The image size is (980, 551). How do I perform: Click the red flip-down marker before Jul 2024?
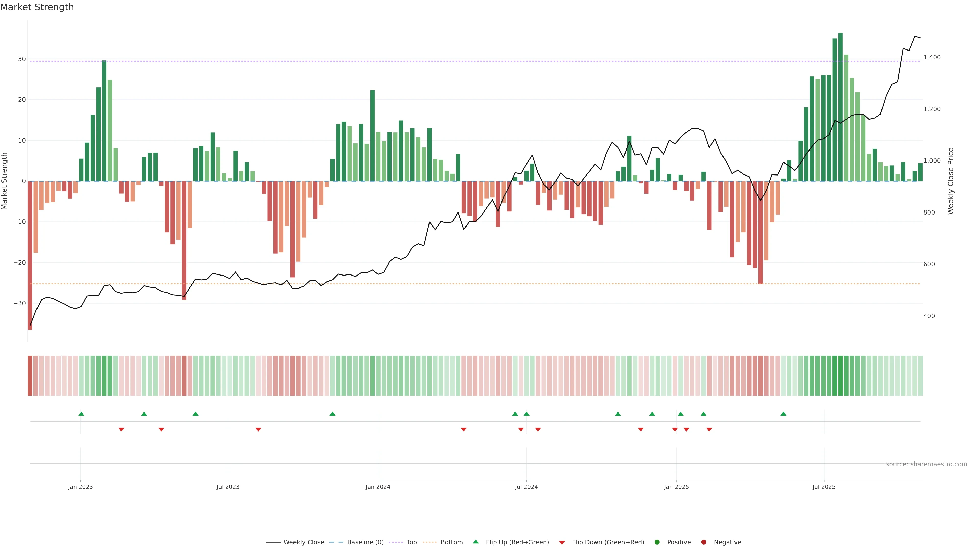pyautogui.click(x=521, y=429)
